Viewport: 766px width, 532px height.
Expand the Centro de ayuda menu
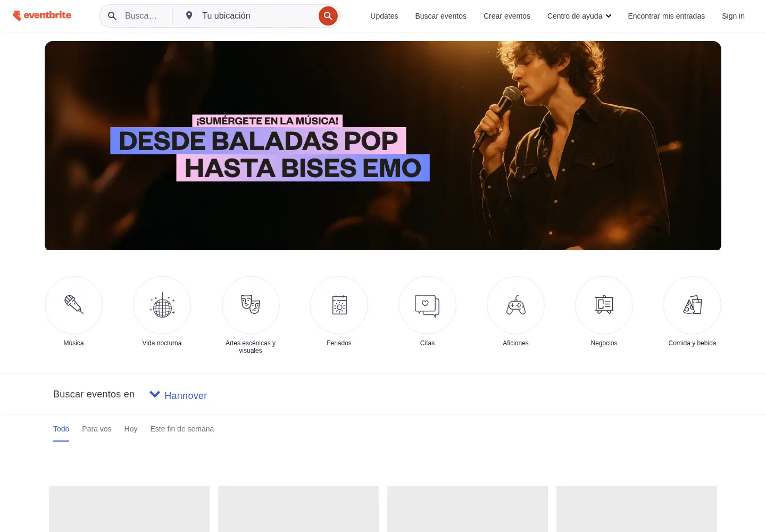(579, 16)
